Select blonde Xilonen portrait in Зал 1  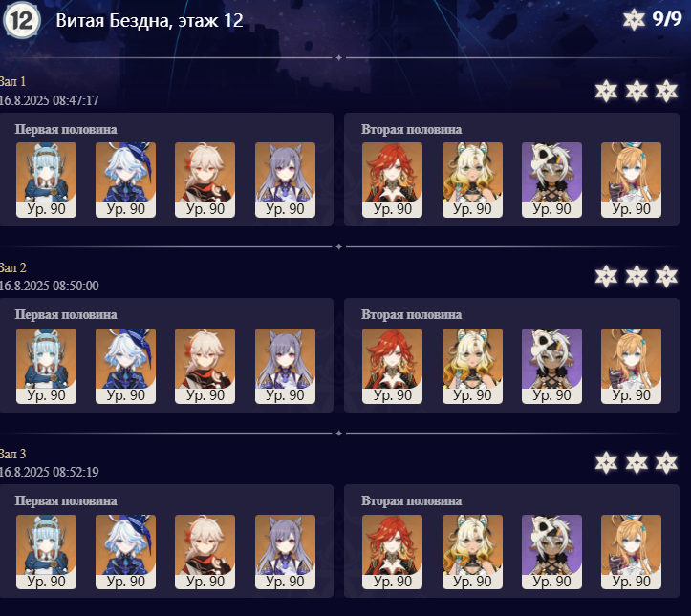tap(472, 180)
